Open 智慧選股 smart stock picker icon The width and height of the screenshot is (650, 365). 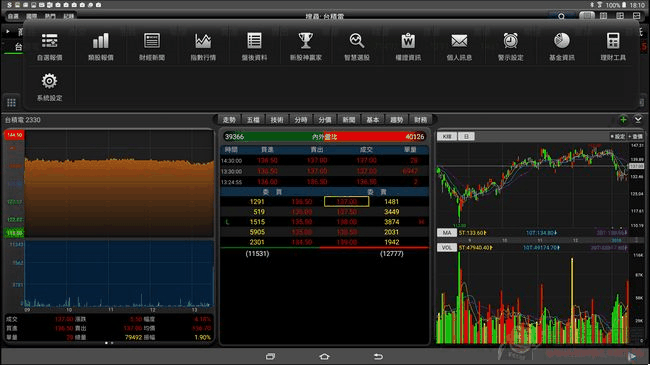click(357, 46)
